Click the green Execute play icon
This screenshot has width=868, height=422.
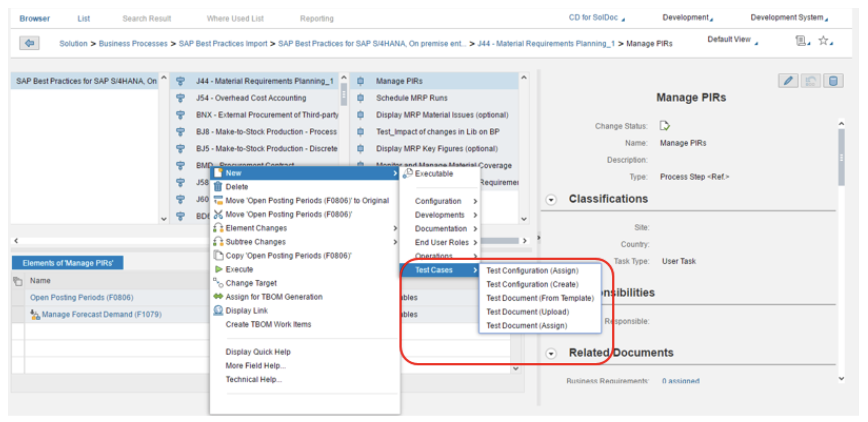(218, 269)
